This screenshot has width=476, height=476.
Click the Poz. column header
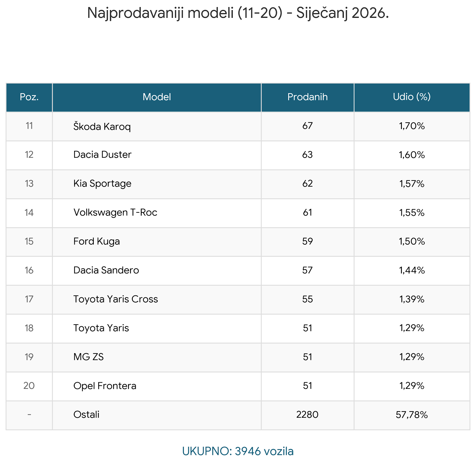(x=29, y=97)
